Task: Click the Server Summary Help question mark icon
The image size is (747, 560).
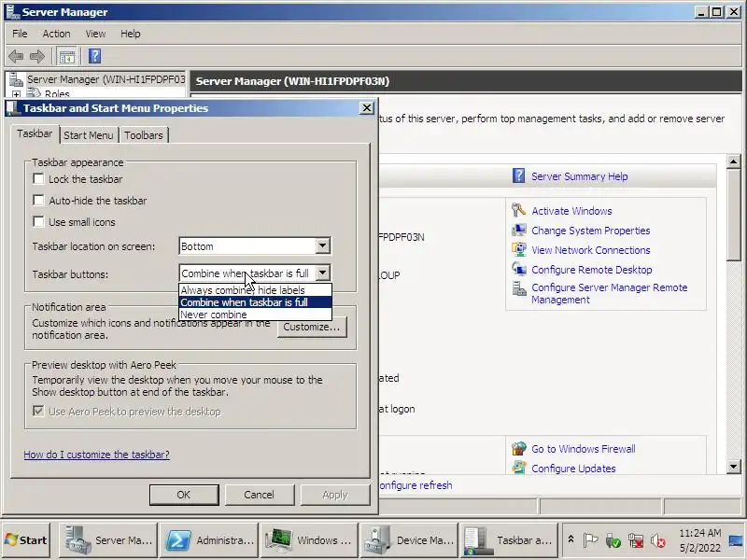Action: click(x=518, y=175)
